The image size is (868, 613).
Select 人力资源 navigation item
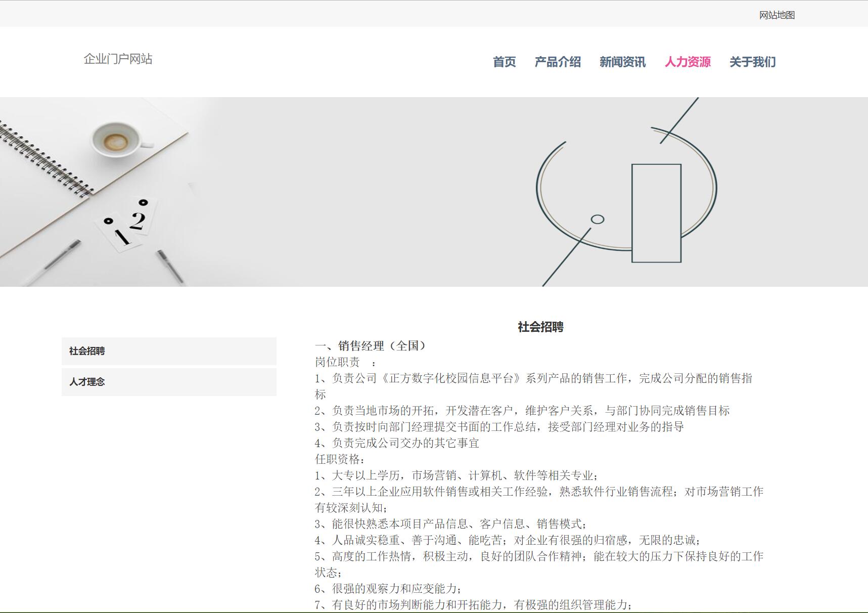click(688, 62)
